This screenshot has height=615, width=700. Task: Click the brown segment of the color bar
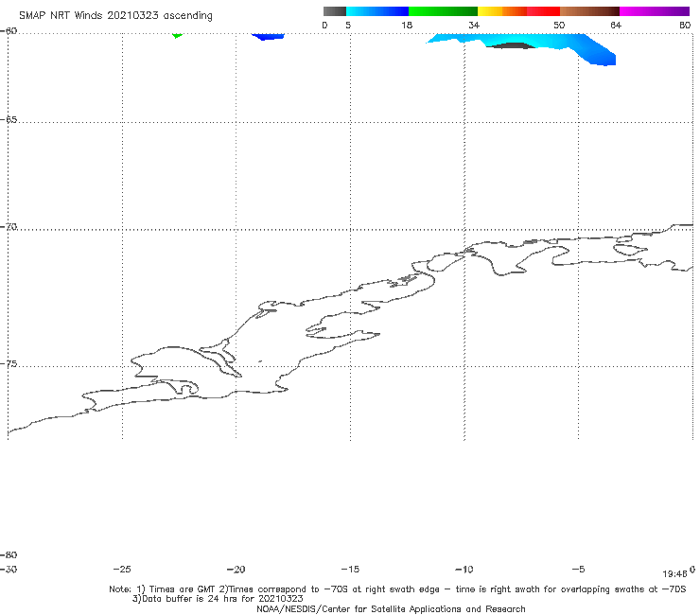589,11
